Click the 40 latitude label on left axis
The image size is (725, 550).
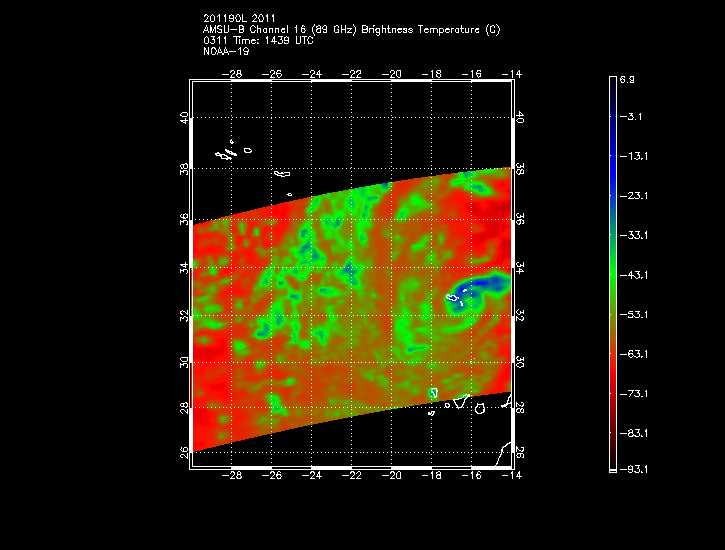coord(182,118)
